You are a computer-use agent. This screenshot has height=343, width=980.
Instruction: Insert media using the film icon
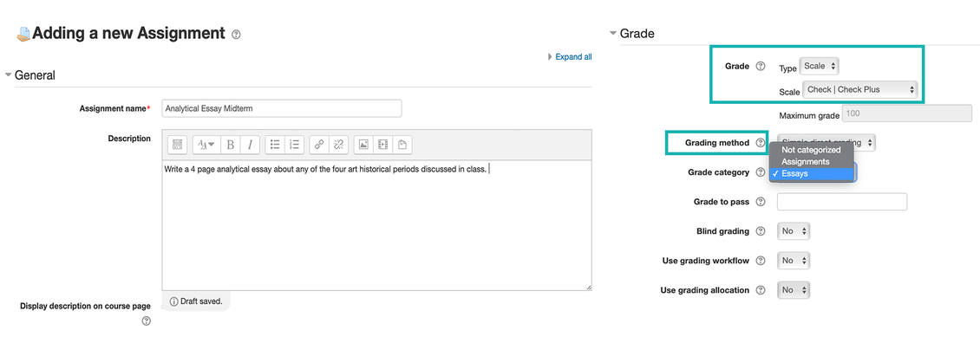(382, 145)
